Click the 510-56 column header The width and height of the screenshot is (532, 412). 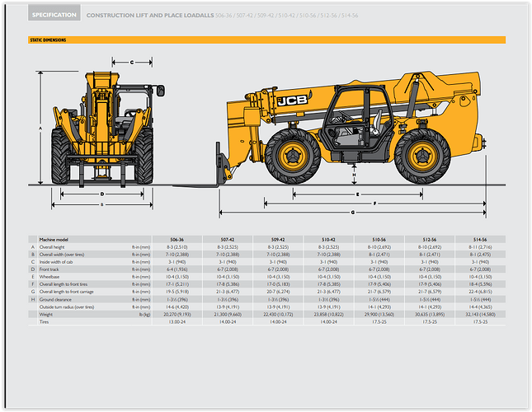pyautogui.click(x=379, y=240)
